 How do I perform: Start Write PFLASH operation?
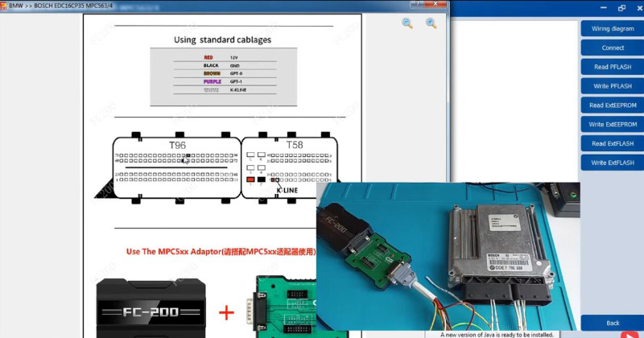tap(613, 86)
